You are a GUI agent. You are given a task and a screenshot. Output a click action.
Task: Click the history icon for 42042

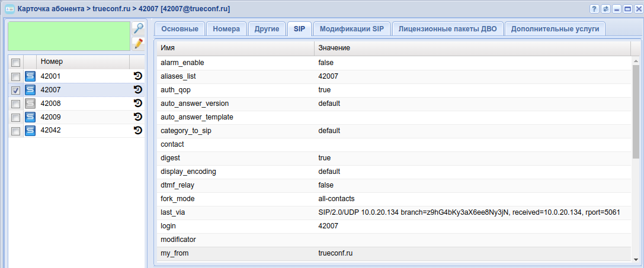138,131
